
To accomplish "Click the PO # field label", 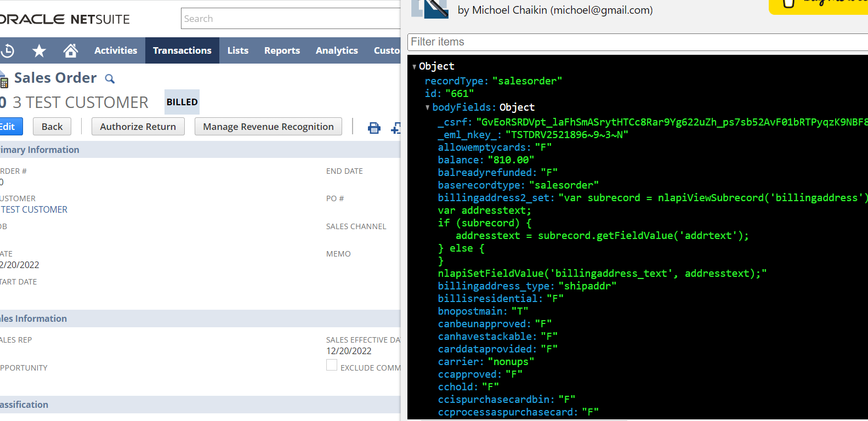I will (335, 198).
